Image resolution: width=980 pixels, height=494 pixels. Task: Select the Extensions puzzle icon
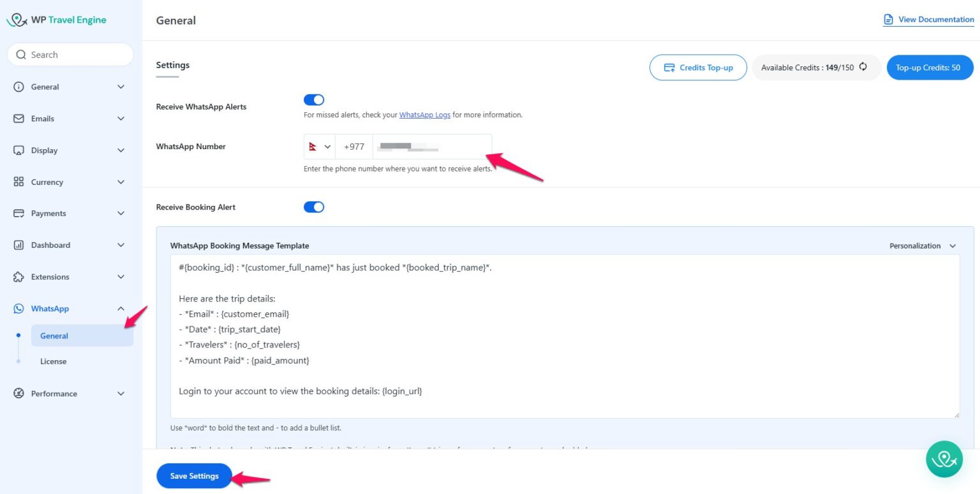[19, 277]
